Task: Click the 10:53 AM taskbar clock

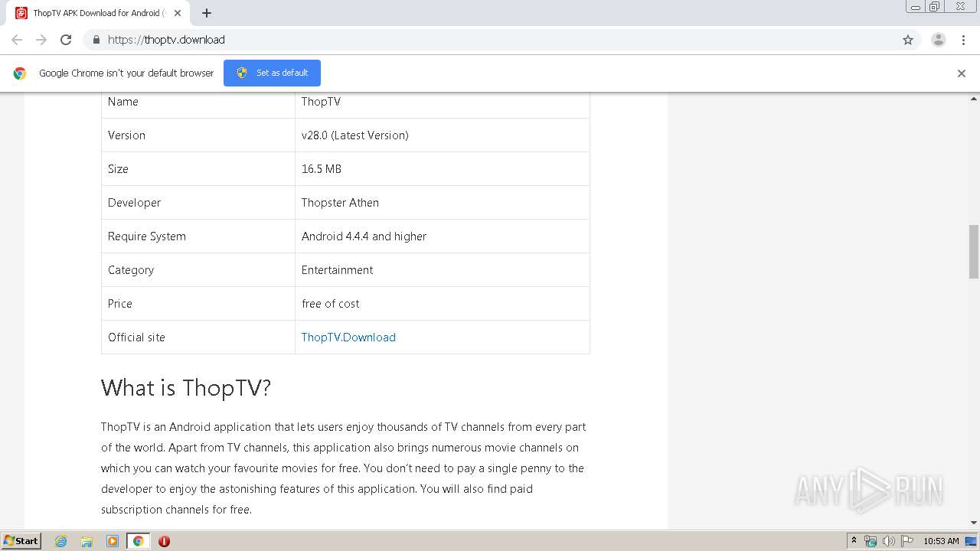Action: click(941, 541)
